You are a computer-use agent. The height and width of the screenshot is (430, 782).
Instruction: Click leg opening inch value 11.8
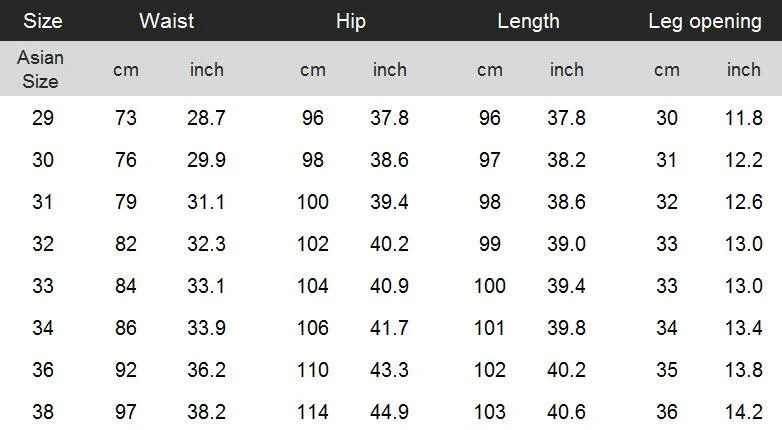coord(744,118)
